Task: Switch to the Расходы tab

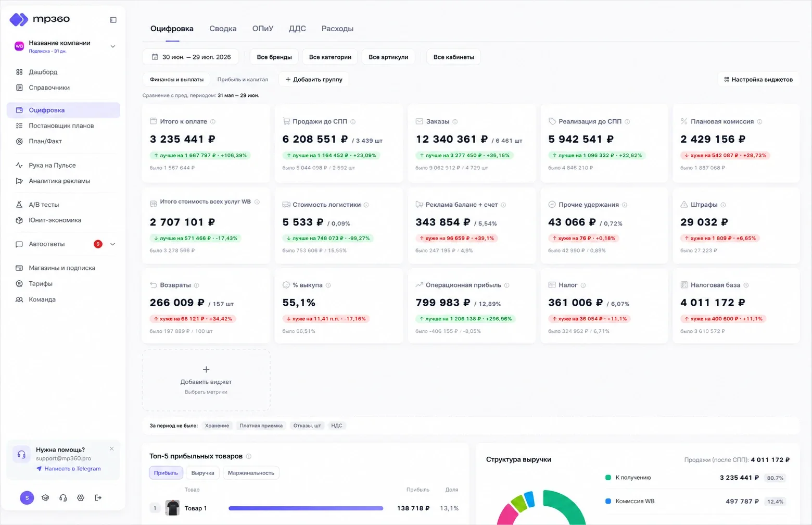Action: tap(337, 29)
